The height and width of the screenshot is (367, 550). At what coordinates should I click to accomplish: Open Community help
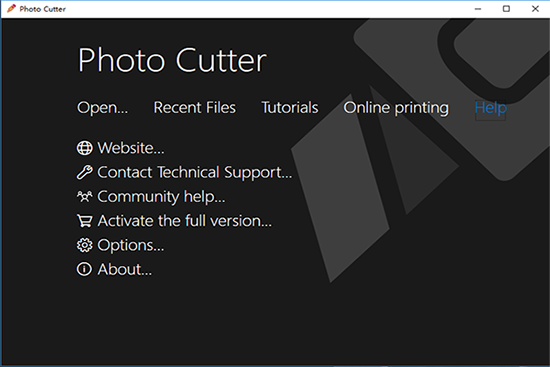[161, 197]
